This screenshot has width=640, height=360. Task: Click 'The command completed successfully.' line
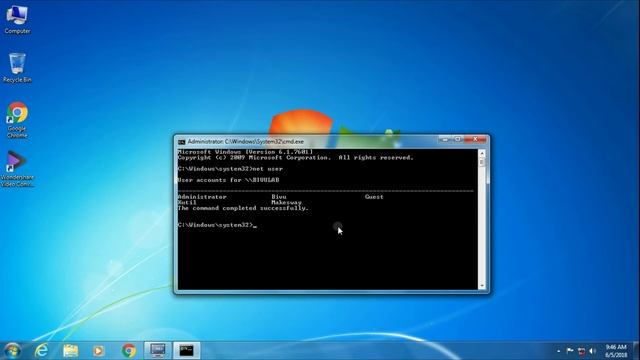click(x=243, y=208)
